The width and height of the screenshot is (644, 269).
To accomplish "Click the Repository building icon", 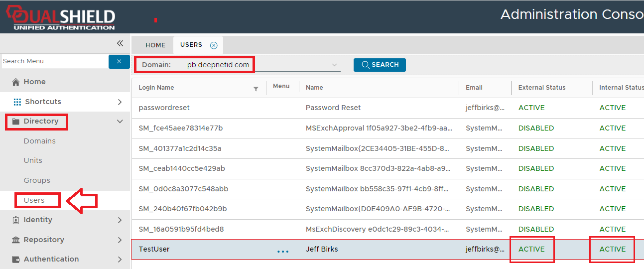I will (x=16, y=240).
